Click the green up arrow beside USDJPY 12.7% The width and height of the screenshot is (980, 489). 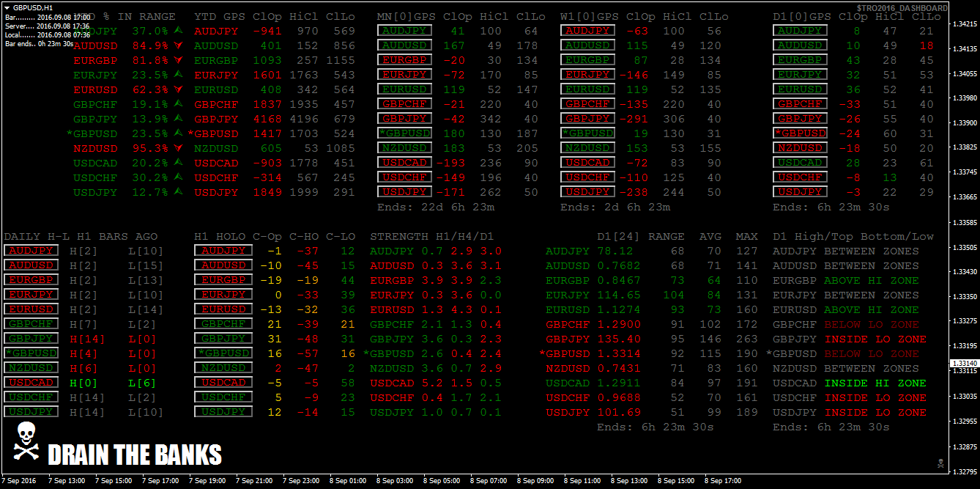(178, 192)
